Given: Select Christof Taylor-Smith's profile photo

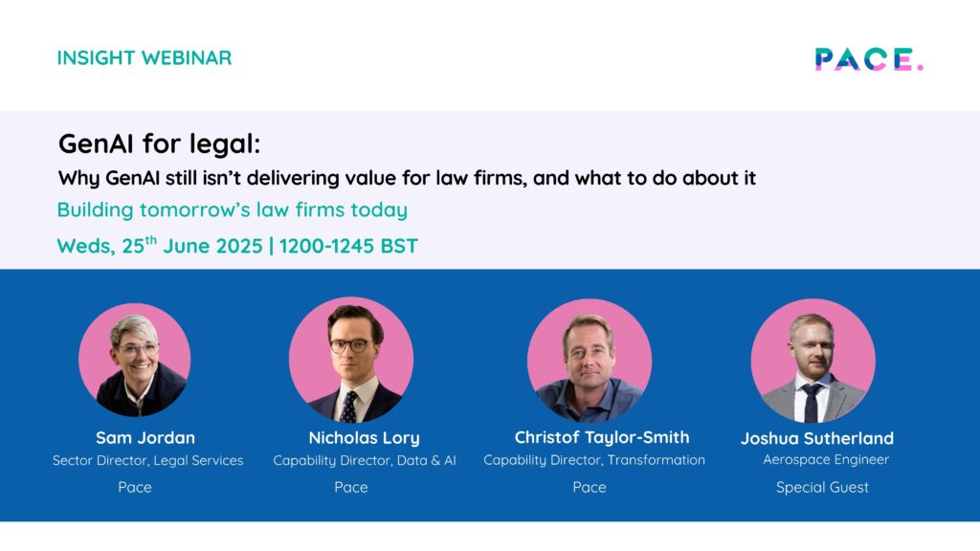Looking at the screenshot, I should 590,361.
